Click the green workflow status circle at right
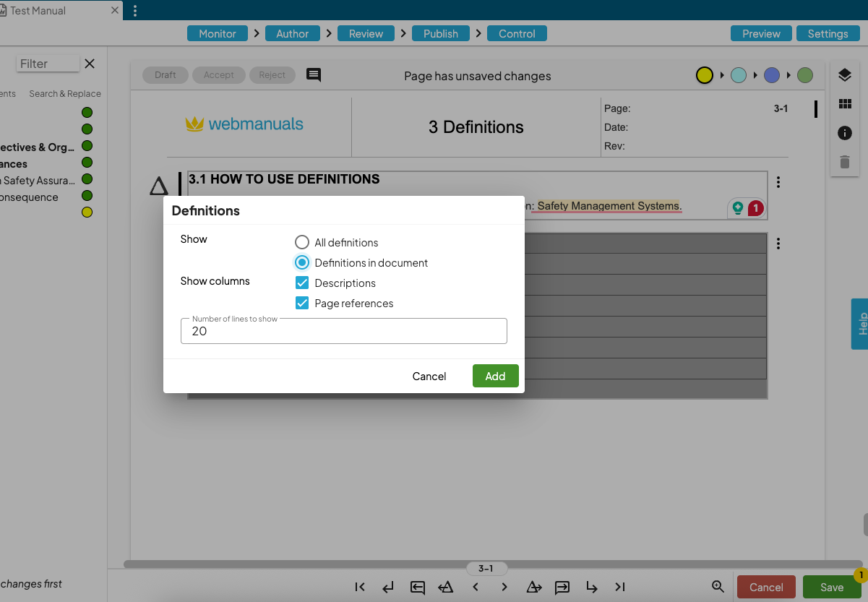 [805, 75]
